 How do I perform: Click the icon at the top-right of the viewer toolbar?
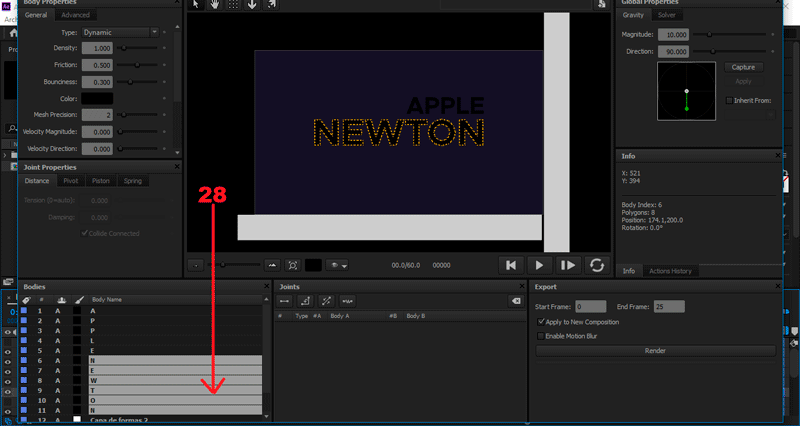(x=602, y=4)
